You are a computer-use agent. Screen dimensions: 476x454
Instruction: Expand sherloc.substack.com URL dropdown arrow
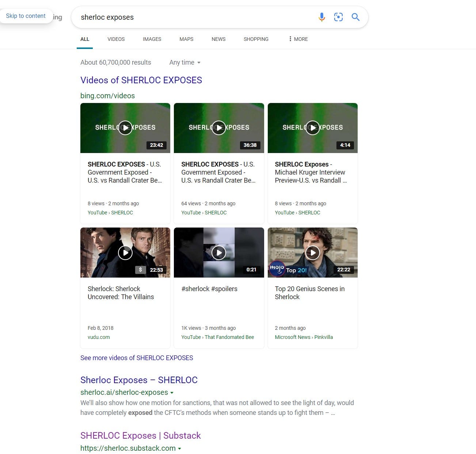pos(179,449)
